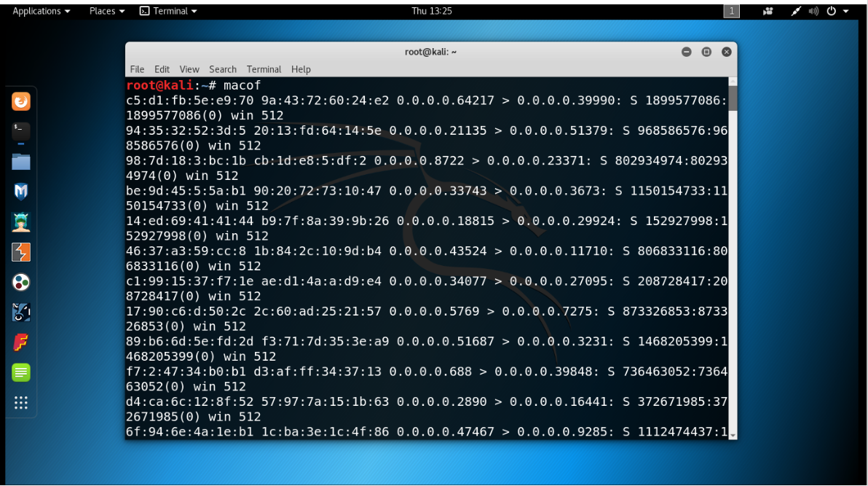This screenshot has width=868, height=486.
Task: Open the Terminal menu in the window menubar
Action: [x=264, y=69]
